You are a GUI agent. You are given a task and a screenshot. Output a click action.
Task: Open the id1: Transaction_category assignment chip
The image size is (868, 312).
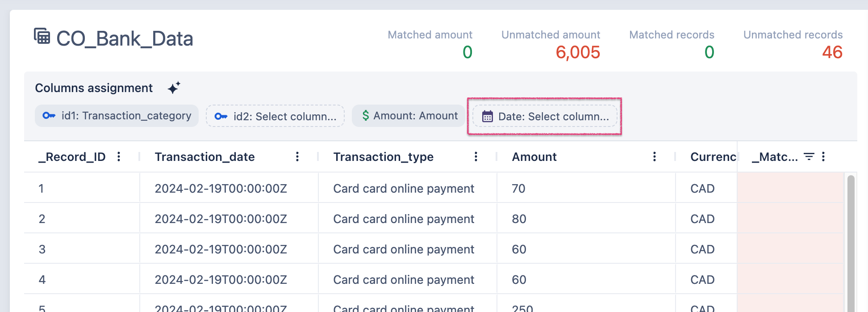click(x=117, y=116)
